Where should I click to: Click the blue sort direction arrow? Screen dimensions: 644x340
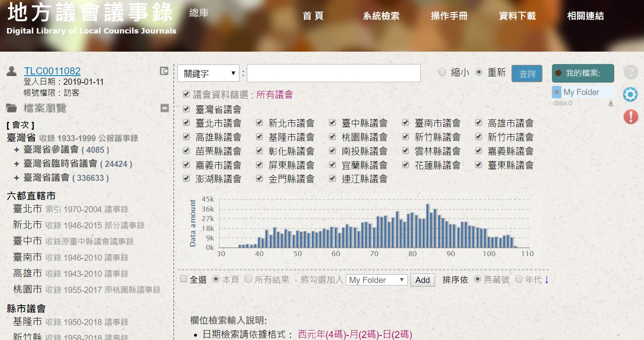click(x=547, y=280)
